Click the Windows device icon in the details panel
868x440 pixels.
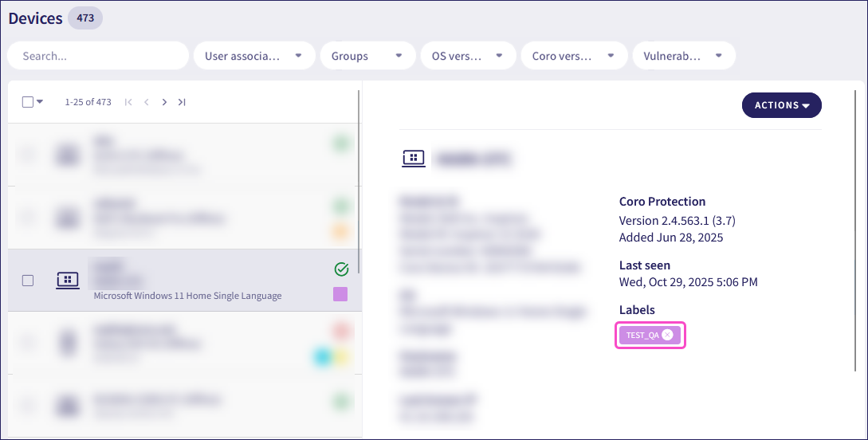coord(414,159)
